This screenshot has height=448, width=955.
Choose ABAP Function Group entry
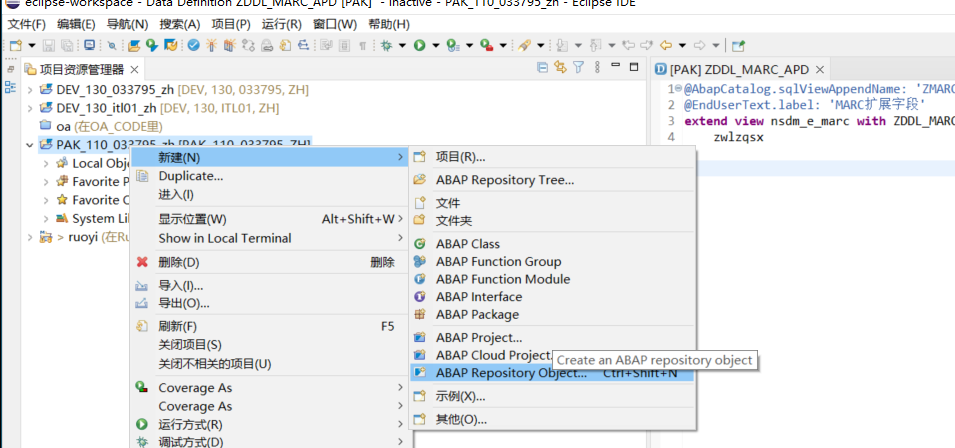point(497,262)
